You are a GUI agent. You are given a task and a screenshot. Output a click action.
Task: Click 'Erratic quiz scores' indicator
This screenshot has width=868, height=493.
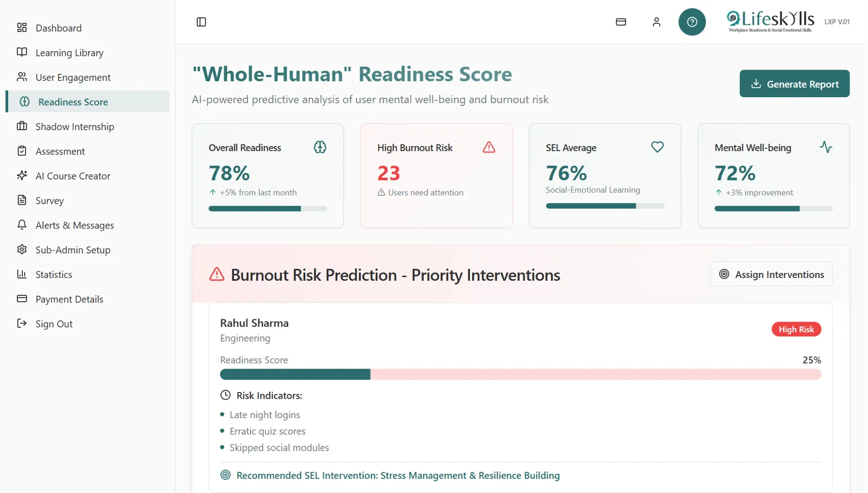[x=267, y=431]
